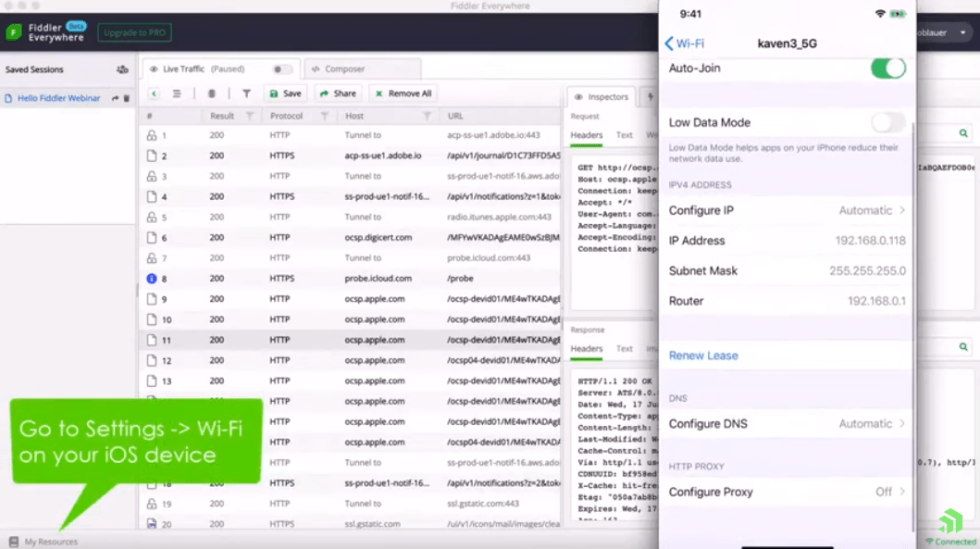Viewport: 980px width, 549px height.
Task: Tap the iPhone battery status icon
Action: (x=898, y=14)
